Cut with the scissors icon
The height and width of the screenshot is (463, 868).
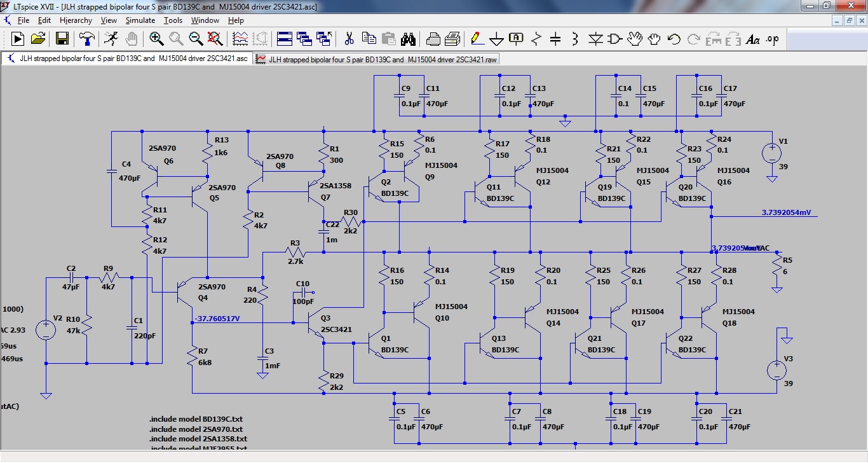point(349,39)
